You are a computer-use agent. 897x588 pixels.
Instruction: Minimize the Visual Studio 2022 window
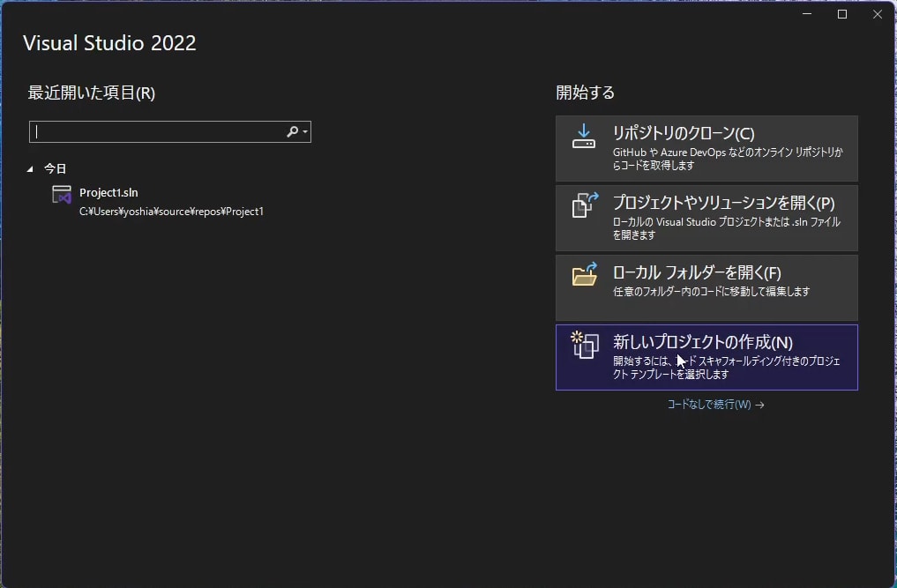(x=807, y=14)
